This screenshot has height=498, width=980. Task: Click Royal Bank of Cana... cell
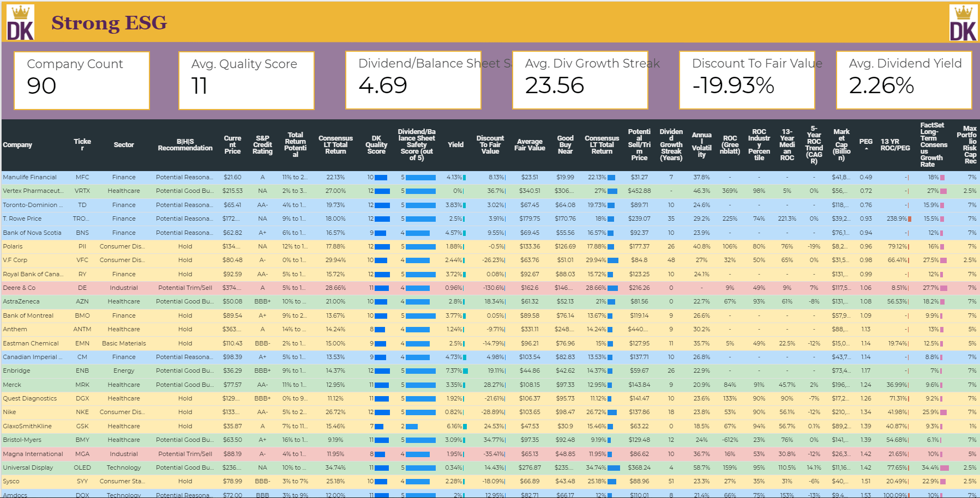[33, 275]
